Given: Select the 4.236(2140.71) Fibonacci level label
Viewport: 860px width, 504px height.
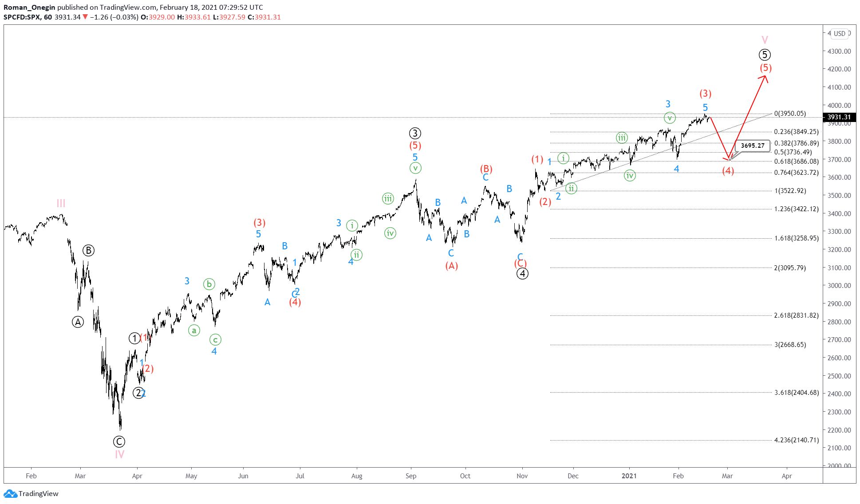Looking at the screenshot, I should [x=796, y=440].
